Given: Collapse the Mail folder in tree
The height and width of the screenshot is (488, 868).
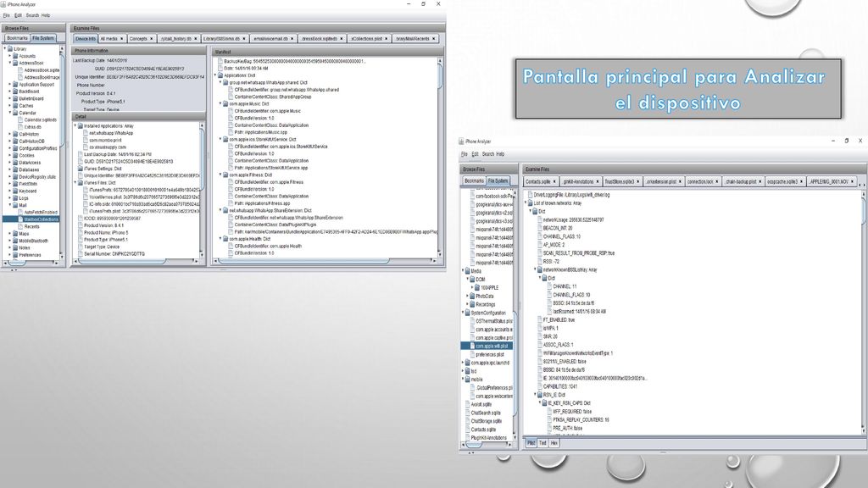Looking at the screenshot, I should (9, 205).
